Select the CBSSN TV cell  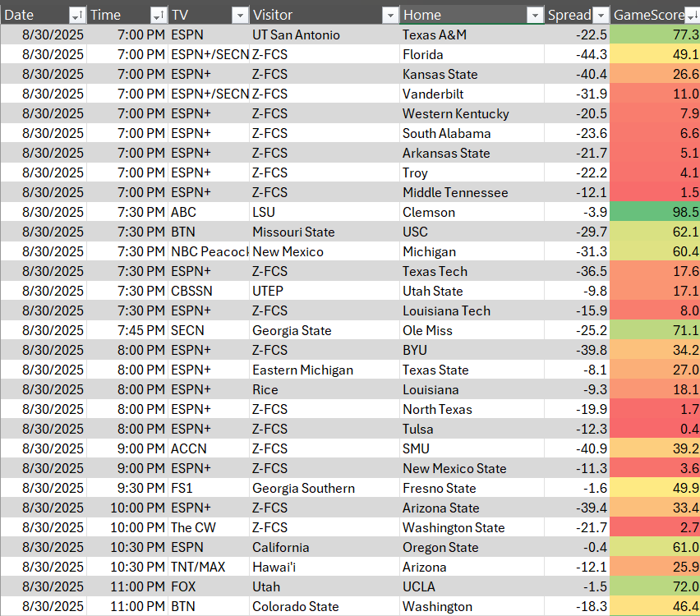(209, 291)
